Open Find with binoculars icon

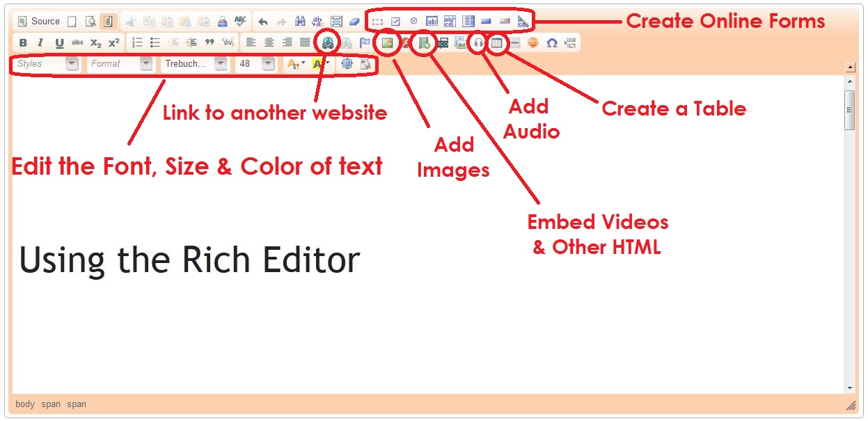point(300,22)
